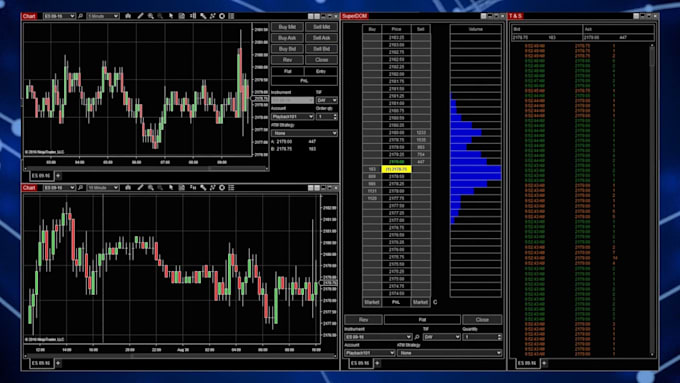Click Chart Trader Rev button
This screenshot has height=383, width=680.
[x=287, y=60]
